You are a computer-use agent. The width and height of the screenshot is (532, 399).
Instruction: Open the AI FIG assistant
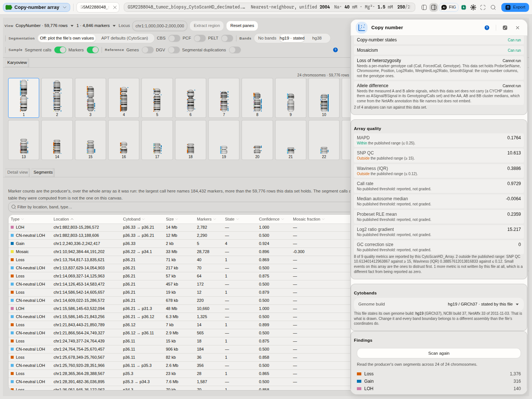(x=449, y=7)
